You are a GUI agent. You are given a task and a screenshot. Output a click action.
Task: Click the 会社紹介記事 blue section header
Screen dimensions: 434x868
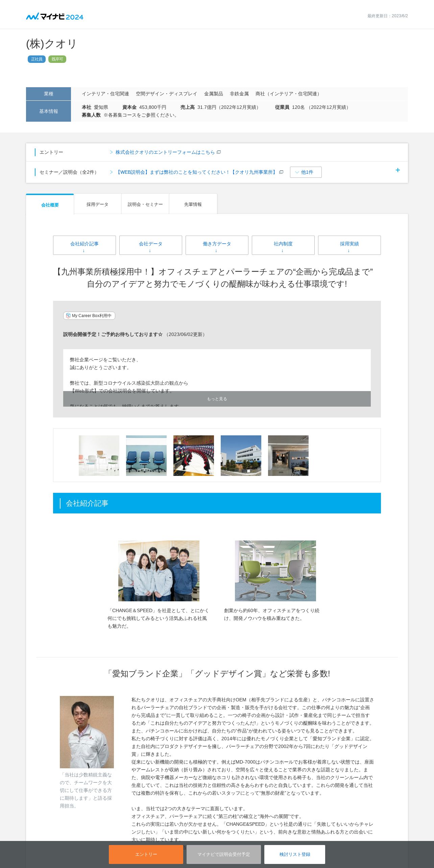pos(217,503)
